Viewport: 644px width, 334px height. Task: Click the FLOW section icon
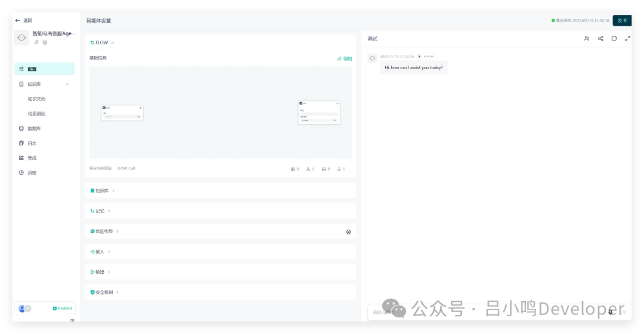(x=92, y=43)
